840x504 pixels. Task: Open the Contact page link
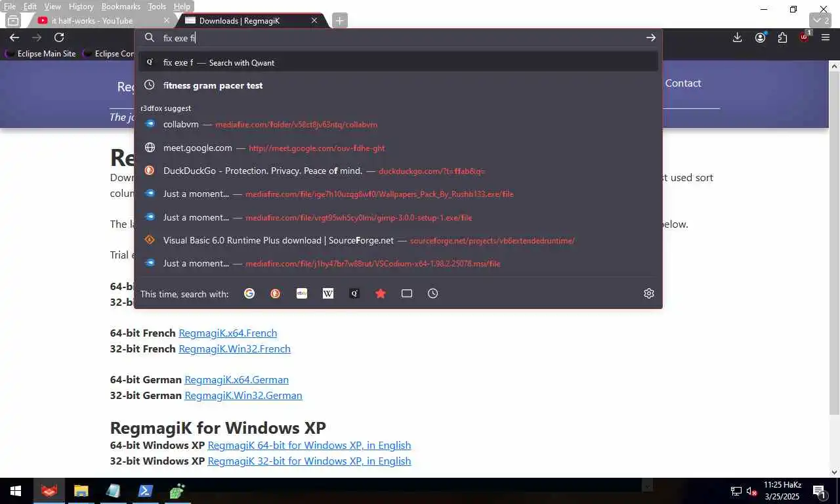click(x=683, y=83)
